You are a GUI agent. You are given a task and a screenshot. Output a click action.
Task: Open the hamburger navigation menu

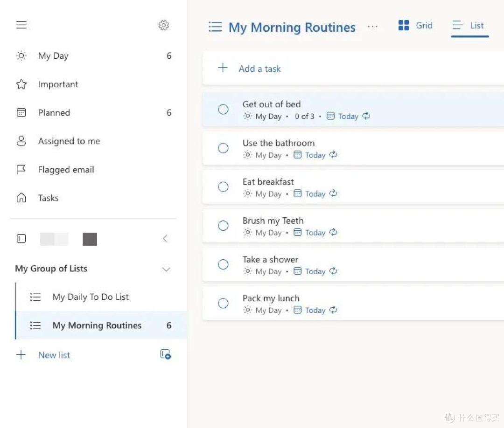click(21, 25)
